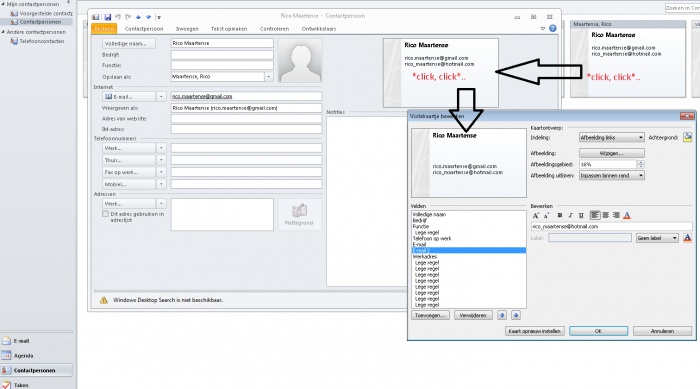
Task: Click the Redo icon in quick access toolbar
Action: [x=128, y=17]
